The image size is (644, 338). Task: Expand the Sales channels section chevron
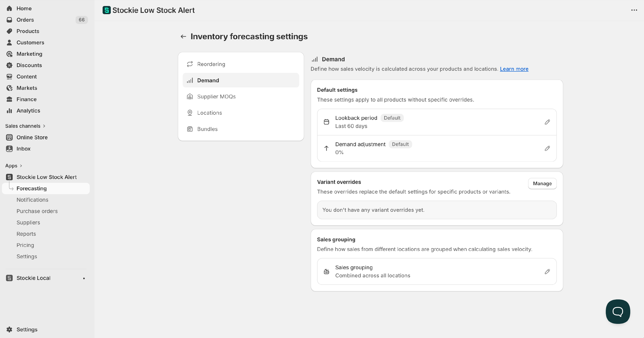coord(44,126)
